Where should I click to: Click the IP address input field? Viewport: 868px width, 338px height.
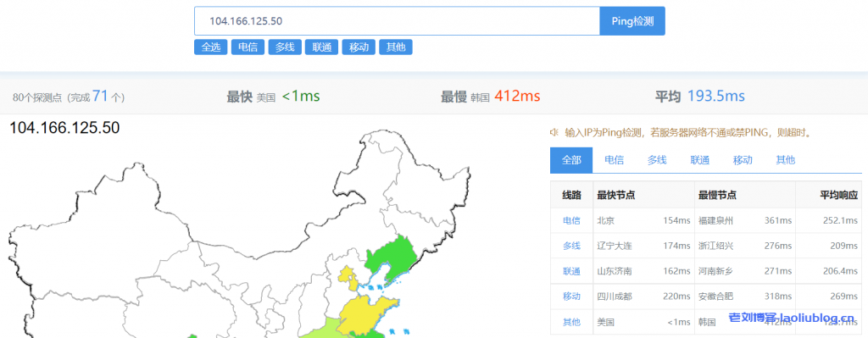point(397,21)
